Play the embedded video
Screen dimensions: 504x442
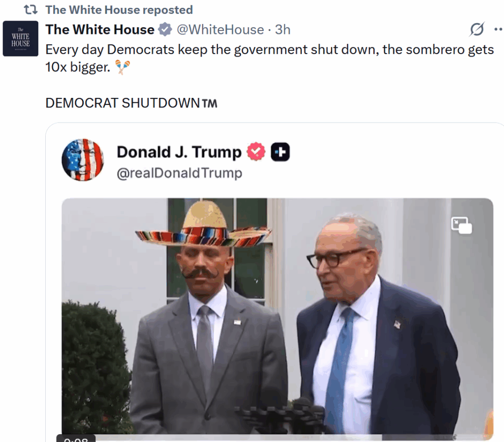point(277,315)
